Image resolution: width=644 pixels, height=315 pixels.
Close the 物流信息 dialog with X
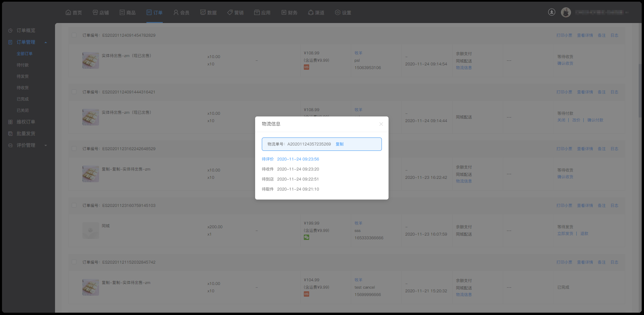coord(381,124)
